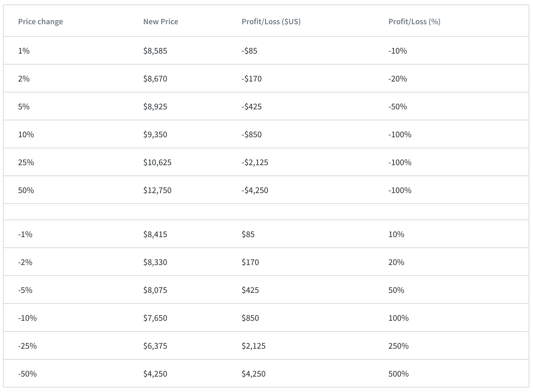The image size is (533, 392).
Task: Select the Profit/Loss (%) column header
Action: pos(414,22)
